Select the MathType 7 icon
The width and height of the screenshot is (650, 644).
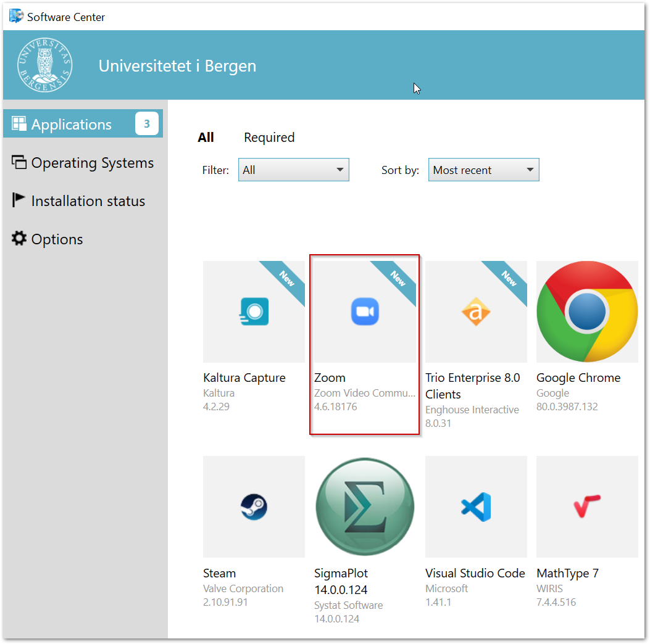[587, 507]
